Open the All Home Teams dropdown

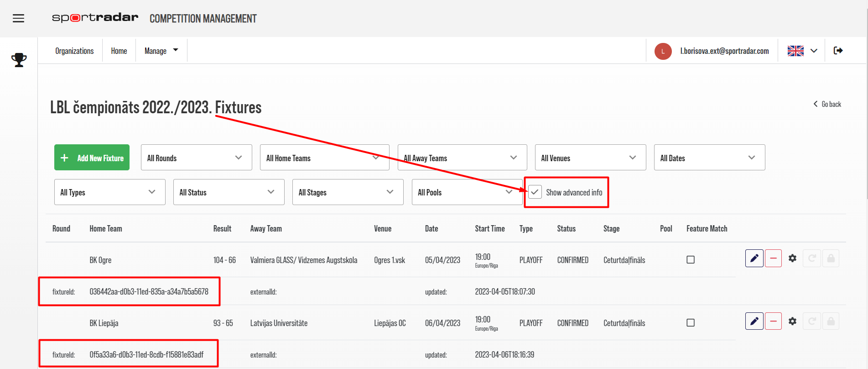(324, 158)
